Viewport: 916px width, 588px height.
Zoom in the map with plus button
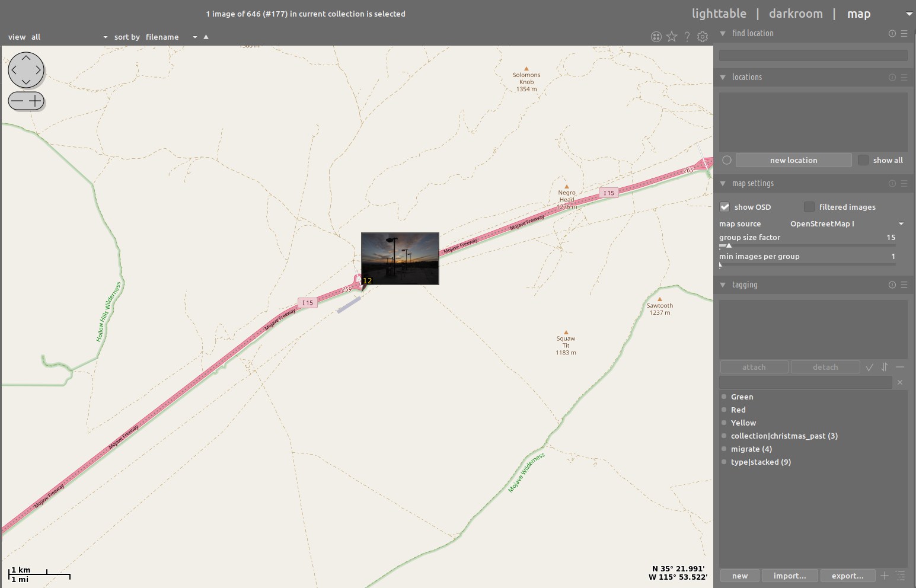36,101
